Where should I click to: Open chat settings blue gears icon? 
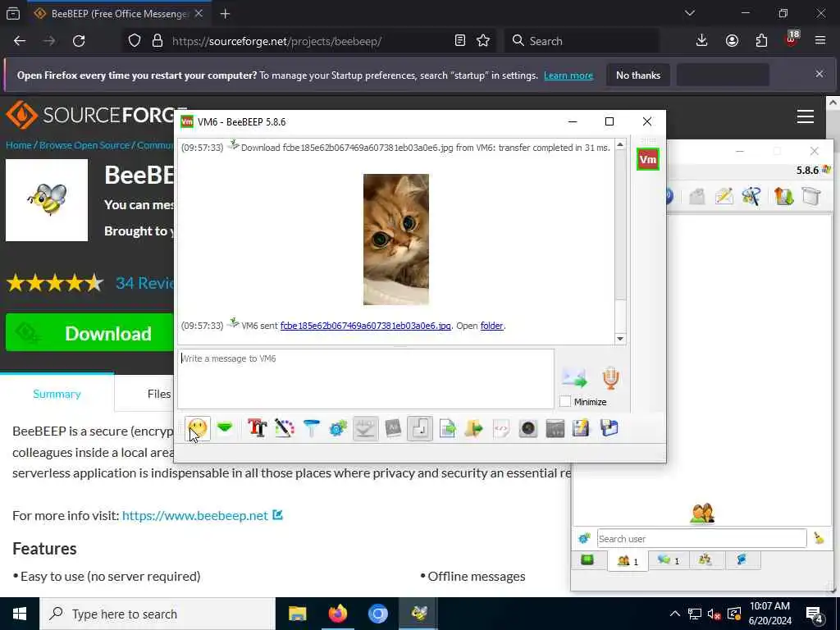tap(338, 428)
